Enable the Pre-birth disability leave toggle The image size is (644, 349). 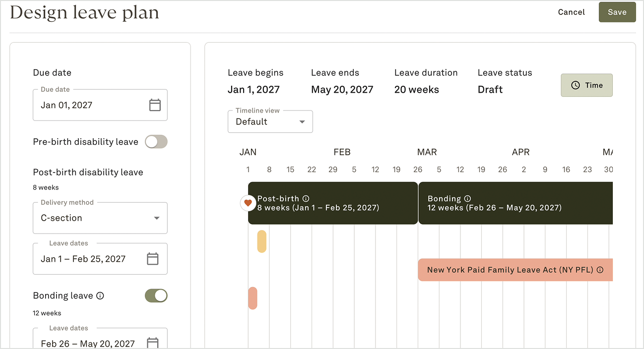point(156,142)
